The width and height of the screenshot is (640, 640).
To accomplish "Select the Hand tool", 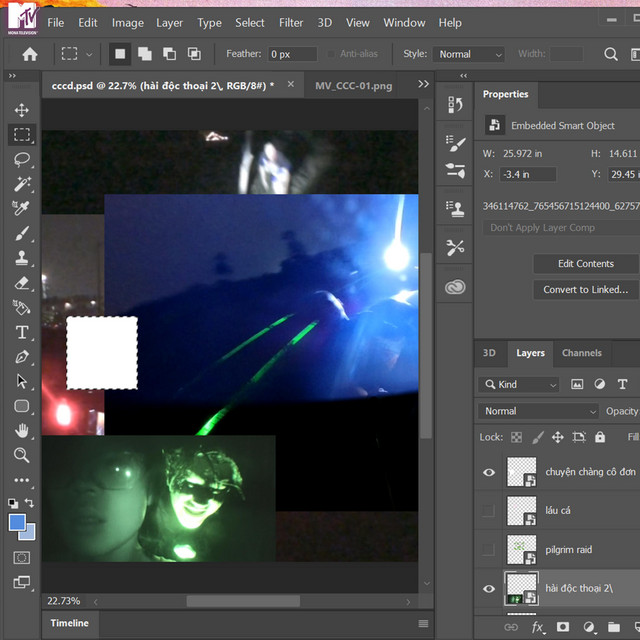I will [x=21, y=431].
